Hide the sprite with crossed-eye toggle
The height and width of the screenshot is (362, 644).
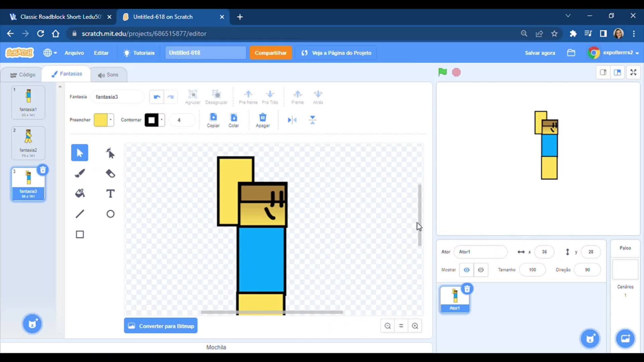(x=481, y=270)
